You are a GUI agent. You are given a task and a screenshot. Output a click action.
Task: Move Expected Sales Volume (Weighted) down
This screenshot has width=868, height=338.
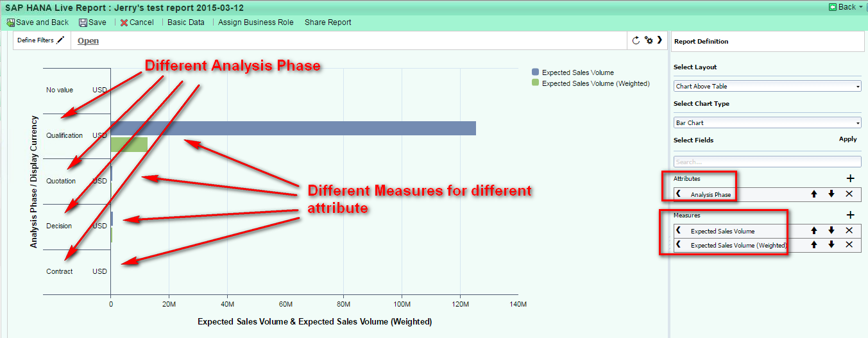(x=831, y=244)
